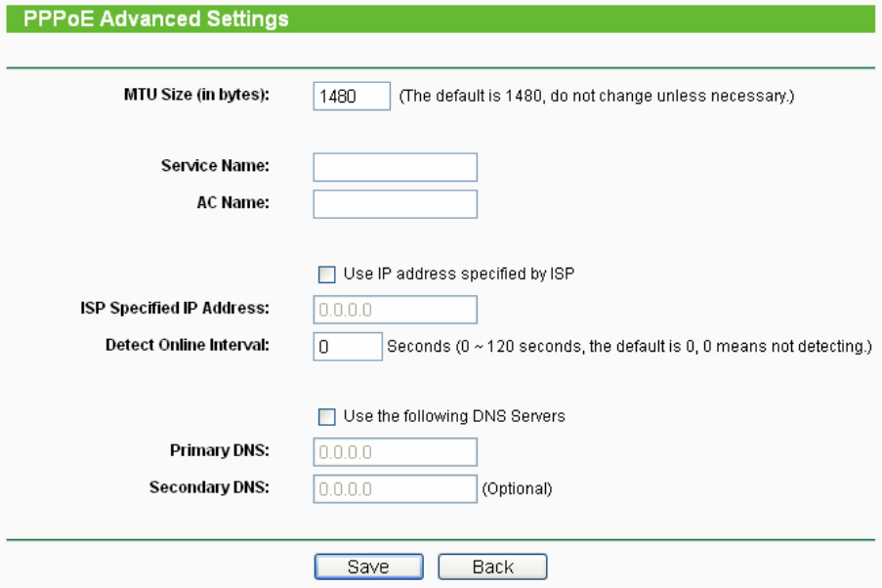Click the 'Primary DNS:' label

pos(219,450)
